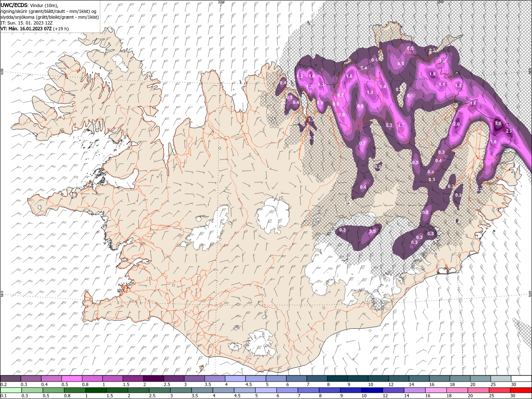Select the dark blue 10 swatch in lower legend
Screen dimensions: 532x399
point(372,390)
